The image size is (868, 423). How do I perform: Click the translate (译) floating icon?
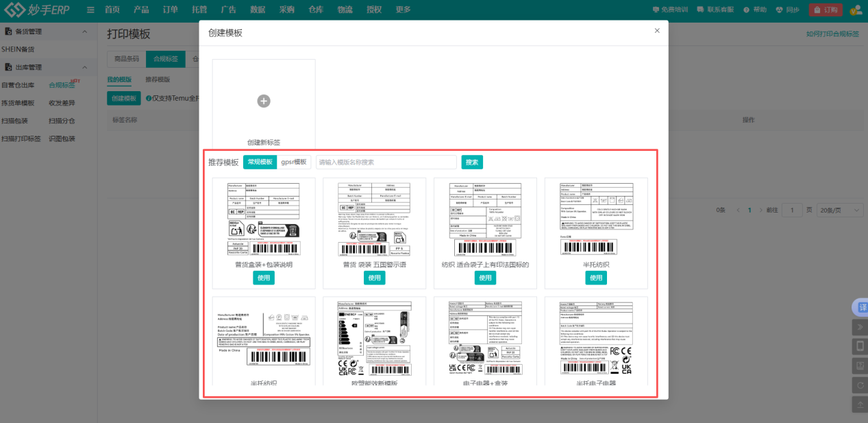[x=862, y=307]
